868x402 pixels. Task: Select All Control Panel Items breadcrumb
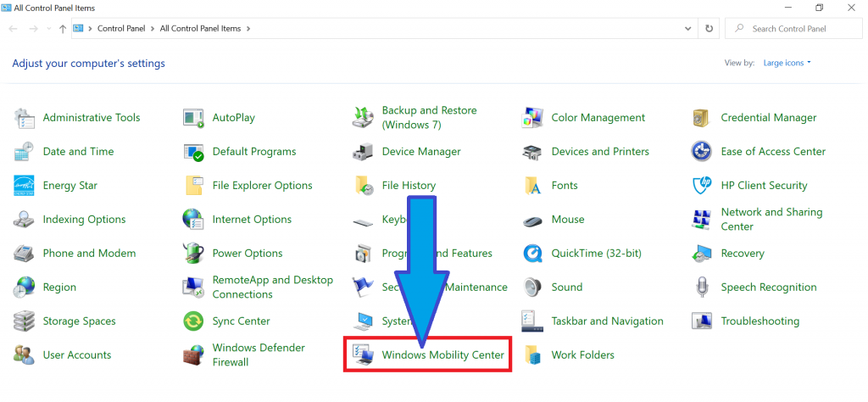pos(200,28)
